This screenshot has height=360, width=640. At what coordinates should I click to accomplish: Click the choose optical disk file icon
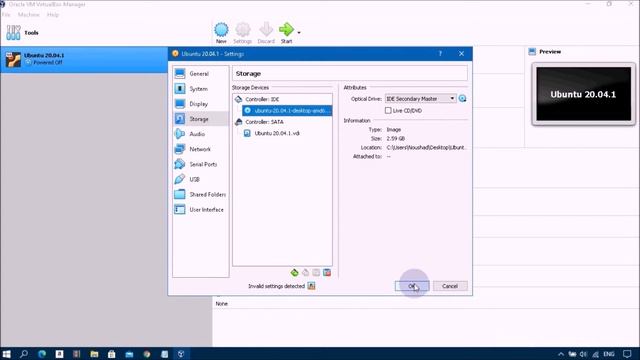coord(462,99)
